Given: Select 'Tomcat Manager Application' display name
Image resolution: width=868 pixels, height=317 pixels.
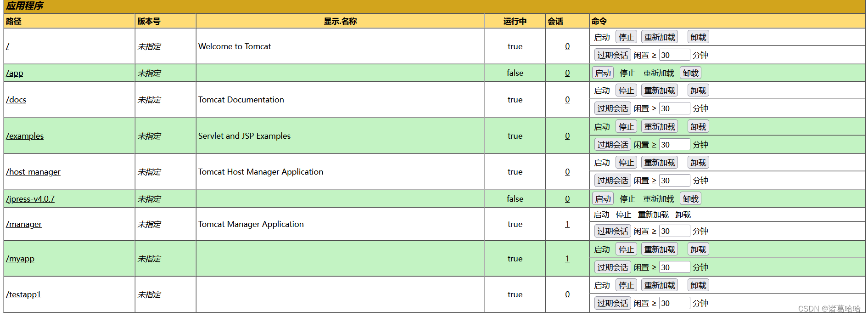Looking at the screenshot, I should tap(251, 224).
